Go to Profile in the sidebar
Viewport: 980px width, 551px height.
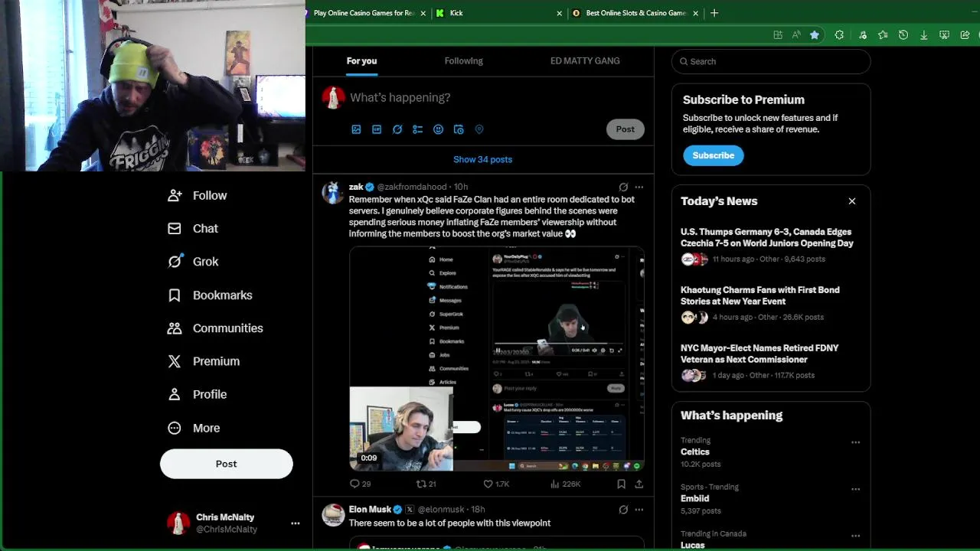click(198, 394)
